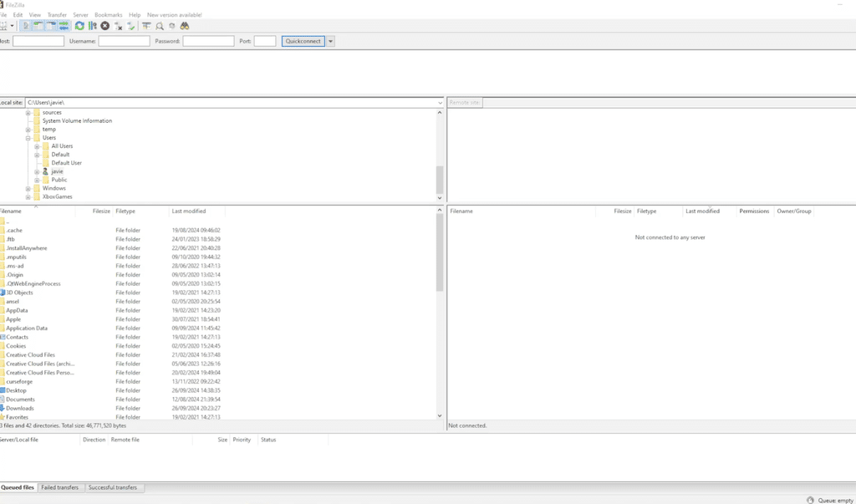Open the Local site path dropdown
The image size is (856, 504).
tap(440, 103)
